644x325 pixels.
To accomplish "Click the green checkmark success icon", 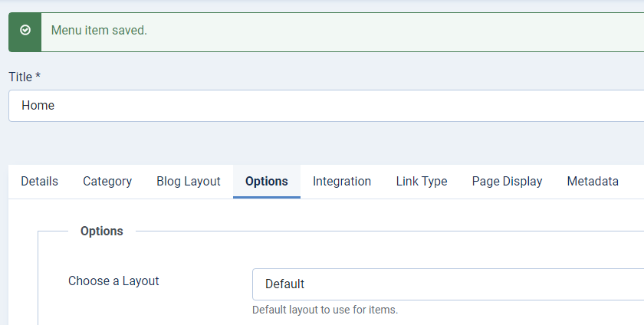I will [25, 31].
